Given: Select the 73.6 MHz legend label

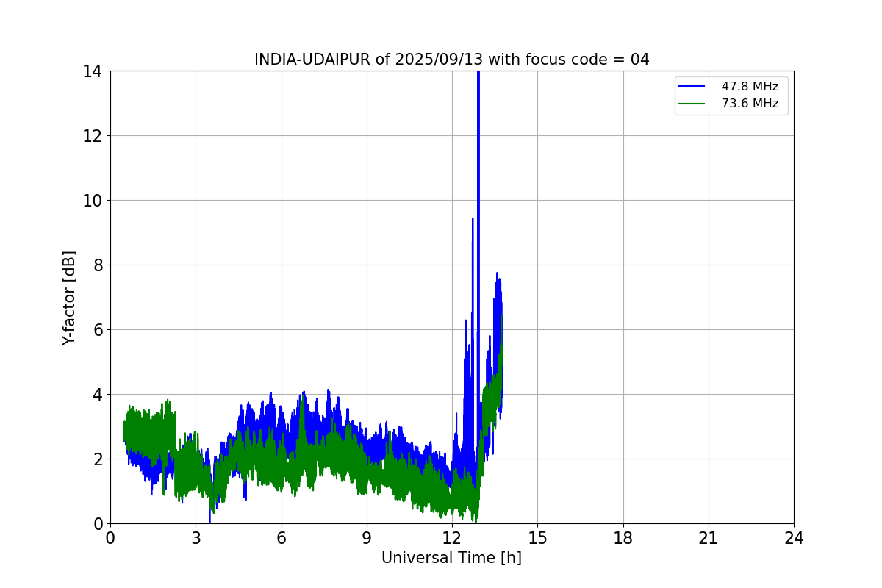Looking at the screenshot, I should coord(750,104).
